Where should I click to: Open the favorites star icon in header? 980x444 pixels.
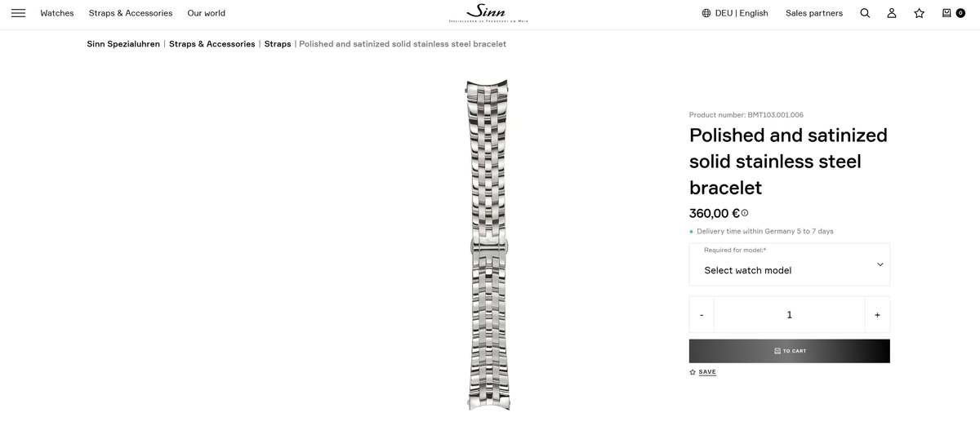pos(919,13)
